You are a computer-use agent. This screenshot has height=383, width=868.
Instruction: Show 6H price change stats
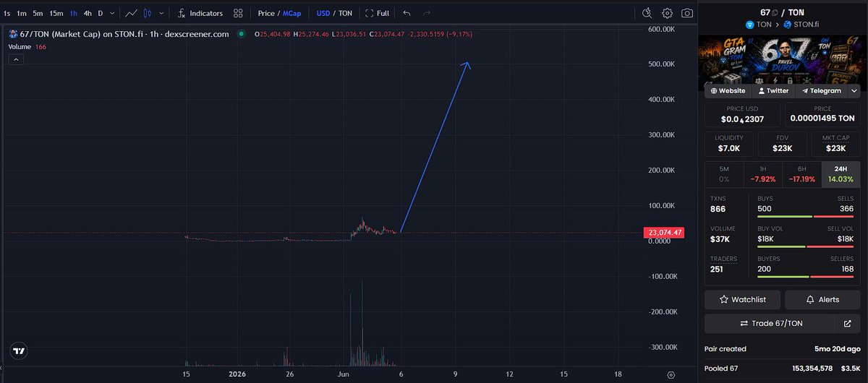coord(802,174)
